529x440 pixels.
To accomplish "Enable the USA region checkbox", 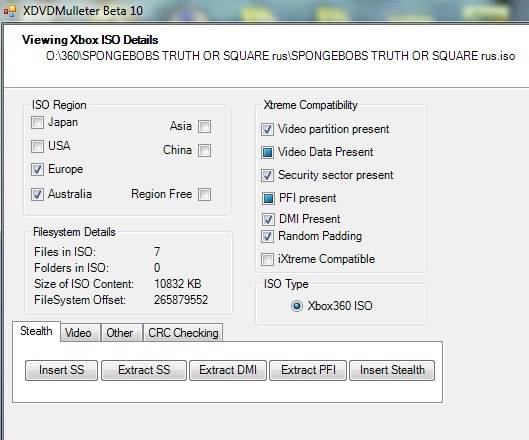I will 37,146.
